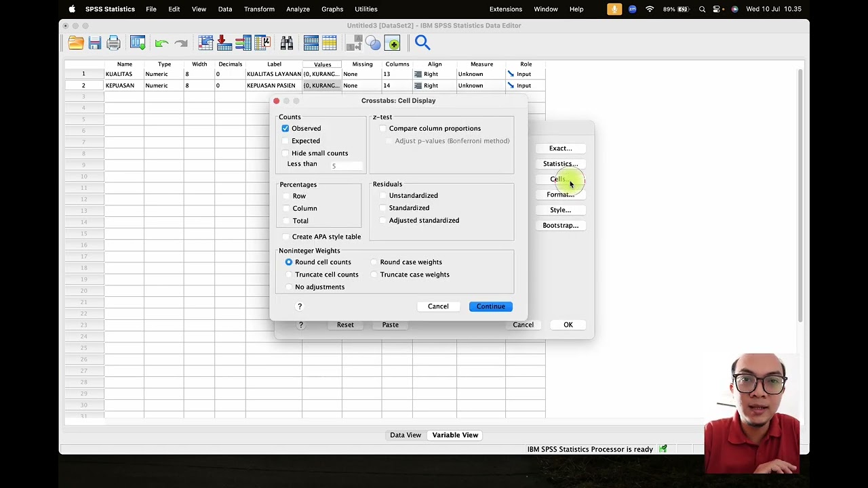Open Measure dropdown for KEPUASAN row
Screen dimensions: 868x488
click(481, 85)
